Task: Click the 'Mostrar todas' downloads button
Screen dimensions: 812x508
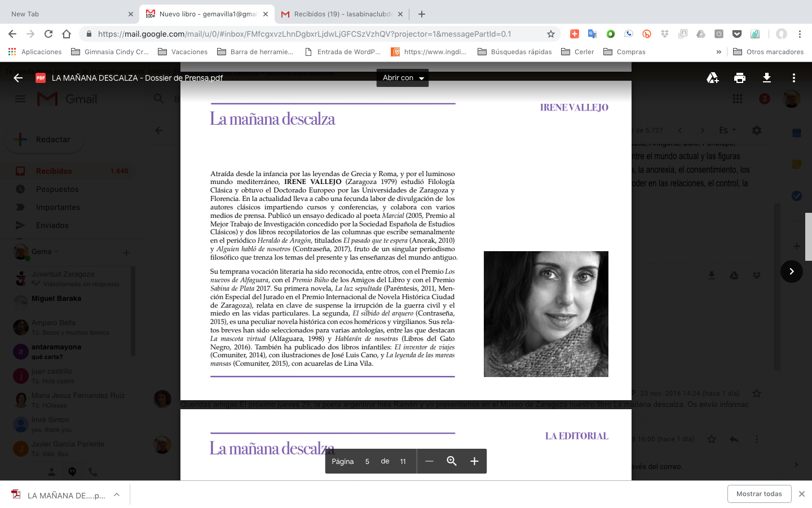Action: point(759,494)
